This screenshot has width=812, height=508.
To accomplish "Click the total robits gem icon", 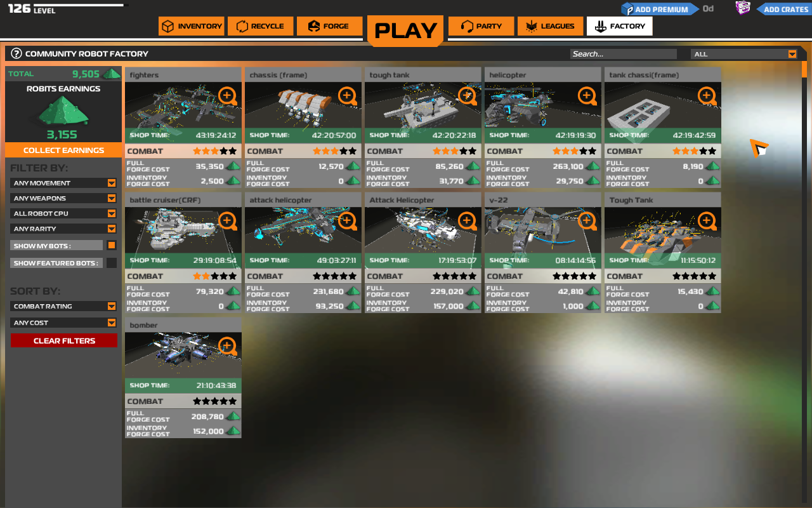I will 112,74.
